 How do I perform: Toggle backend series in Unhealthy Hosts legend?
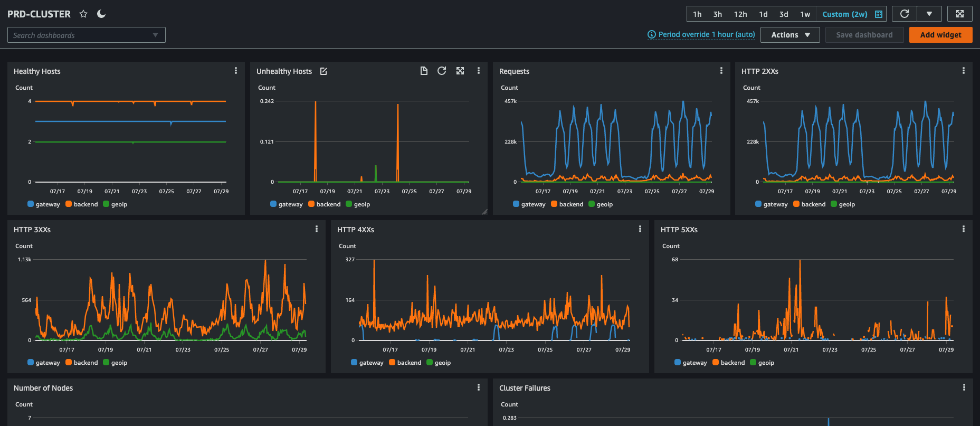click(325, 204)
